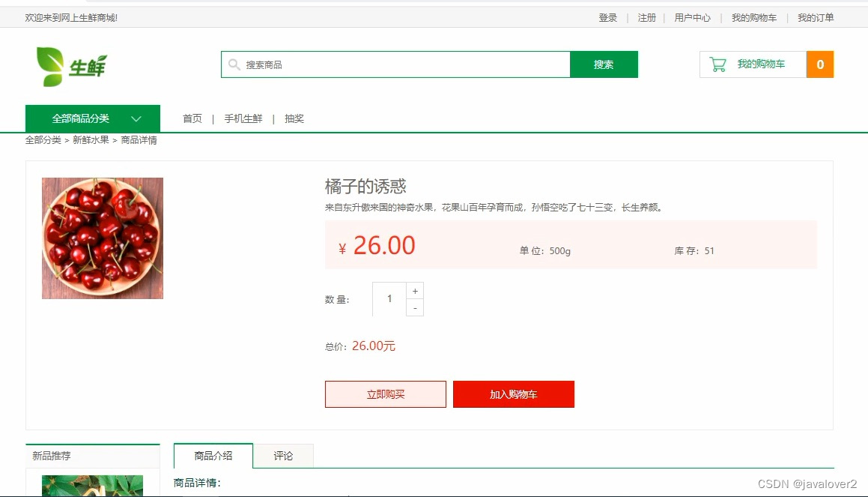
Task: Click the cherry product image thumbnail
Action: (102, 238)
